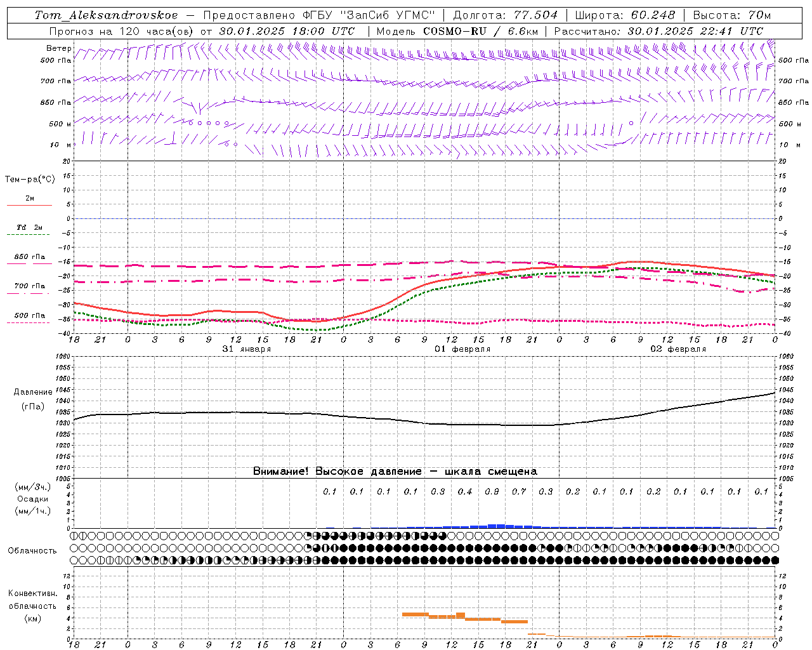Click the 500 м wind level label on left
Image resolution: width=812 pixels, height=650 pixels.
pos(60,124)
